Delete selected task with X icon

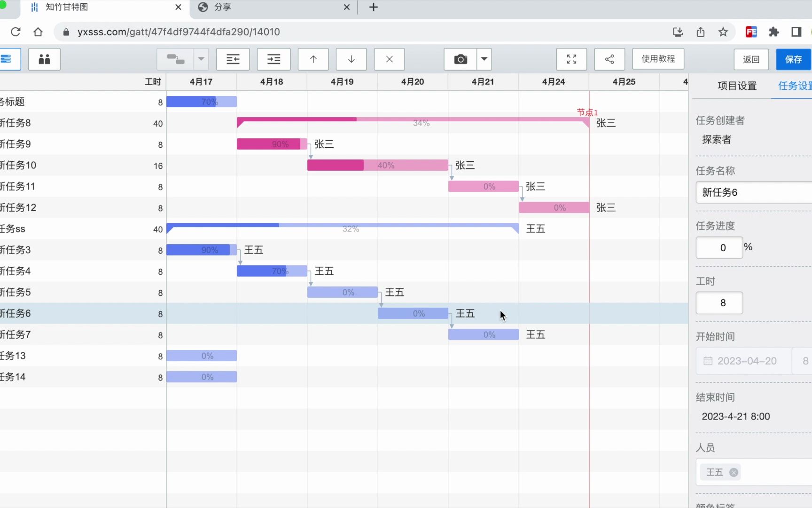[389, 59]
